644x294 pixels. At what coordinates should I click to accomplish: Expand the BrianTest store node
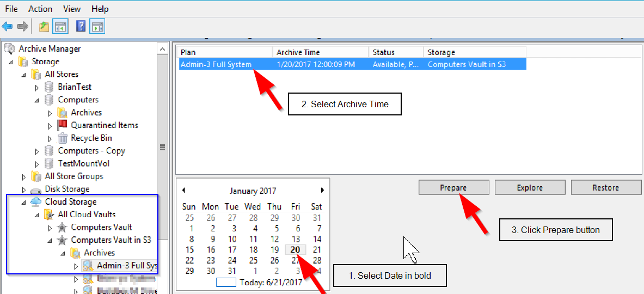point(36,88)
